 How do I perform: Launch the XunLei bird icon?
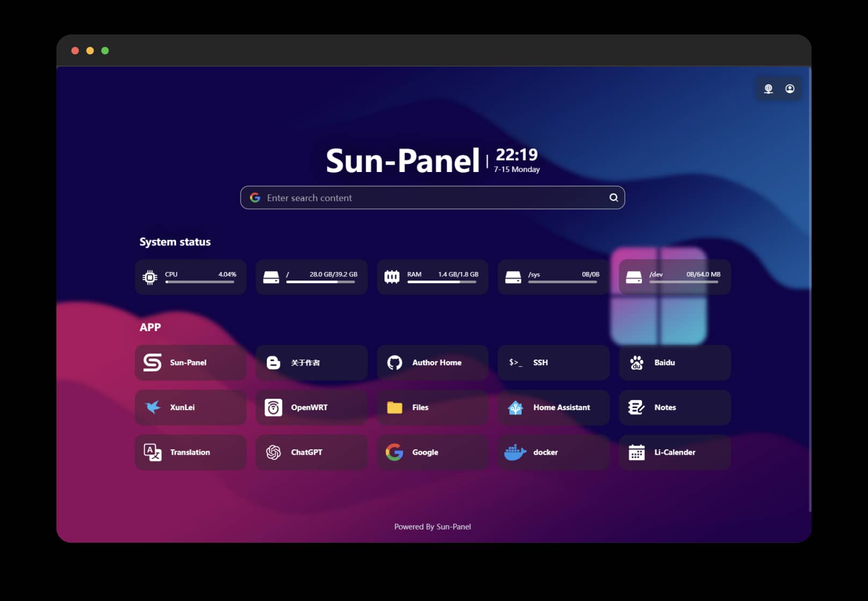click(x=153, y=407)
